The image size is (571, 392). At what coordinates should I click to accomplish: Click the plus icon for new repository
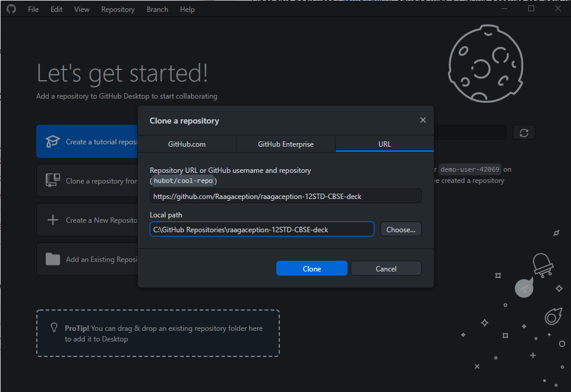53,220
